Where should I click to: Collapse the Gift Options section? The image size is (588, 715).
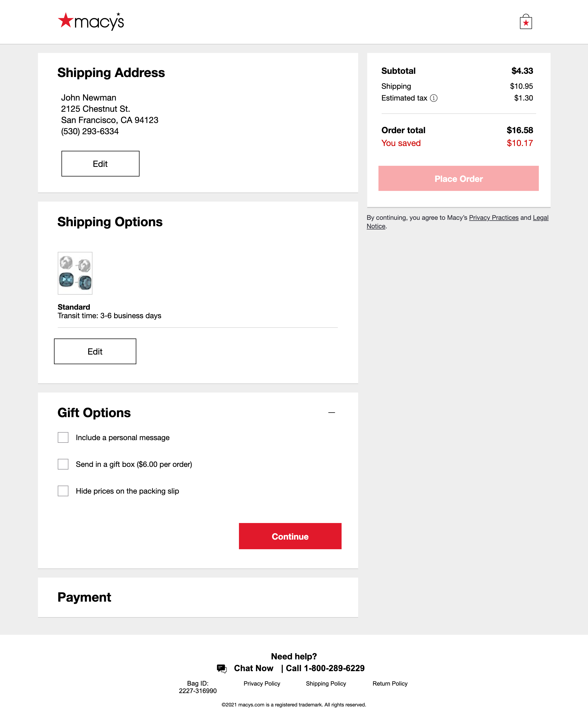click(x=332, y=412)
